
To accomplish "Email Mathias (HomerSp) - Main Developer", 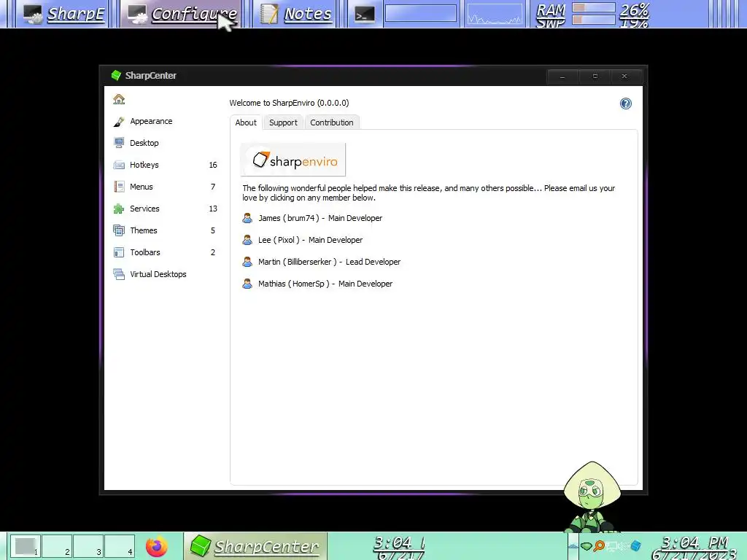I will (325, 284).
